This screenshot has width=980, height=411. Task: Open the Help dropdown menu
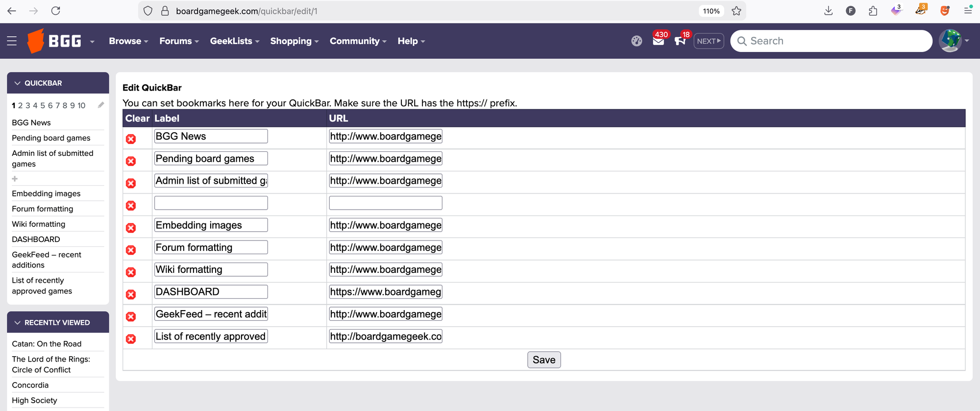click(x=411, y=41)
